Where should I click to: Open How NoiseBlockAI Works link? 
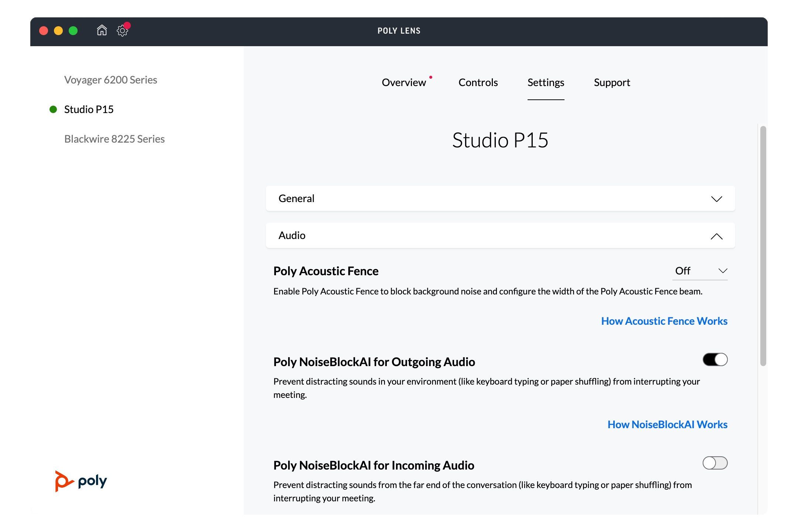click(x=667, y=424)
